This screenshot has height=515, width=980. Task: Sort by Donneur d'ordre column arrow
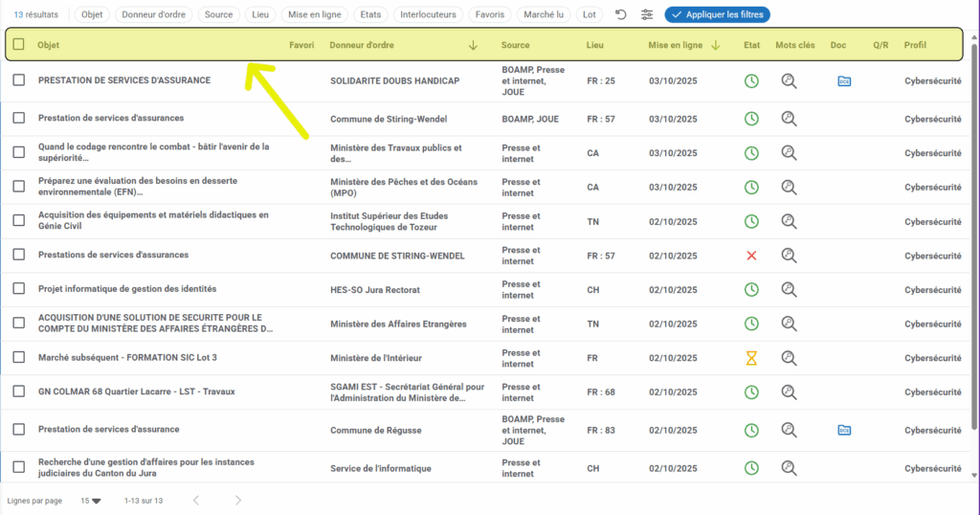(x=473, y=45)
